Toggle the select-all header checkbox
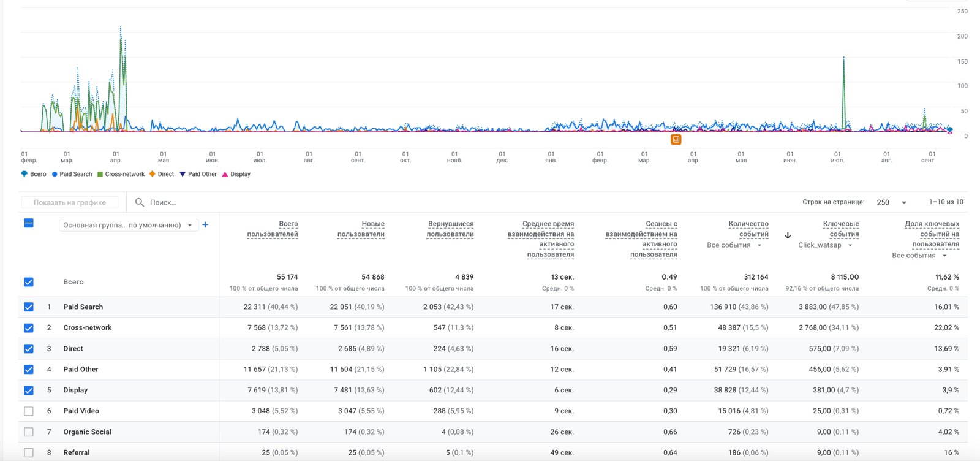 tap(29, 223)
